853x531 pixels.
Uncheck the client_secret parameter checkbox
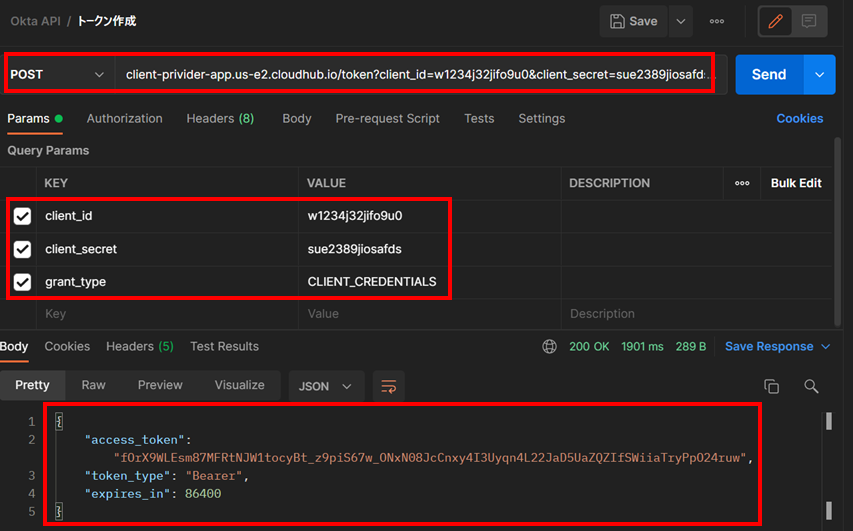tap(23, 249)
